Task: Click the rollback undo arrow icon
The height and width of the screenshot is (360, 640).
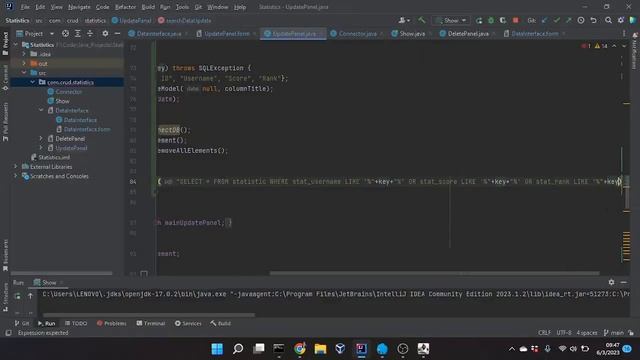Action: tap(593, 20)
